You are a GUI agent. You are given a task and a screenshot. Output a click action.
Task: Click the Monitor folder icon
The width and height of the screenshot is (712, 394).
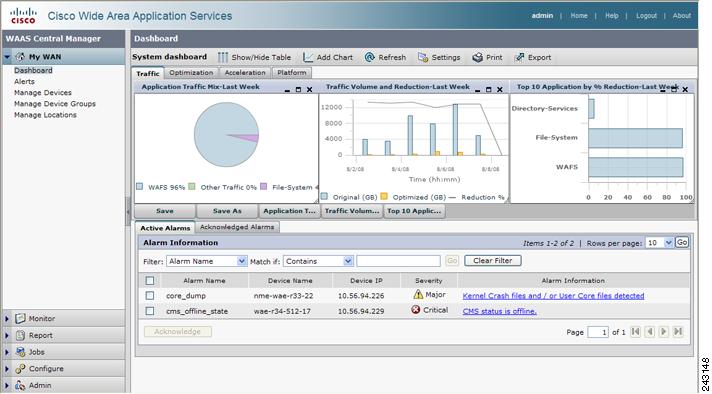[x=20, y=319]
